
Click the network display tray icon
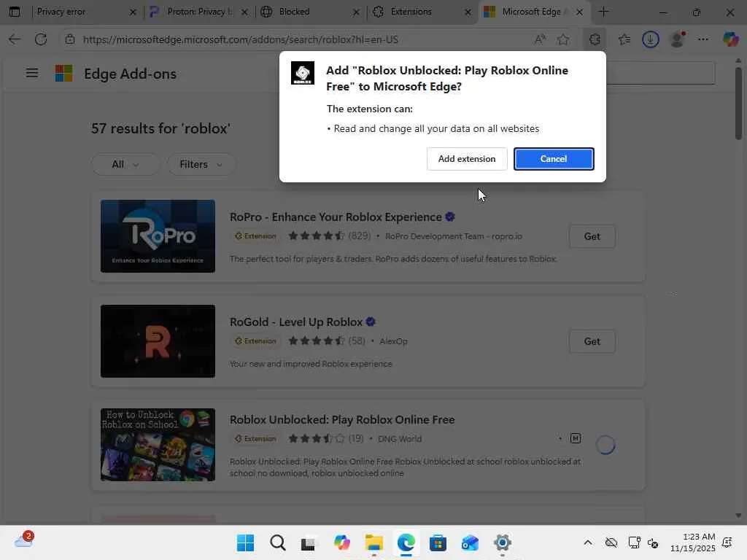pyautogui.click(x=634, y=542)
